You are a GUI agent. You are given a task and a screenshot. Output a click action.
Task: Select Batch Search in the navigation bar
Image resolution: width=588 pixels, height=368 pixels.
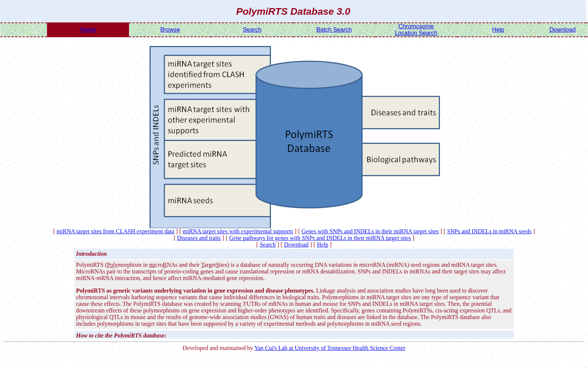coord(334,30)
